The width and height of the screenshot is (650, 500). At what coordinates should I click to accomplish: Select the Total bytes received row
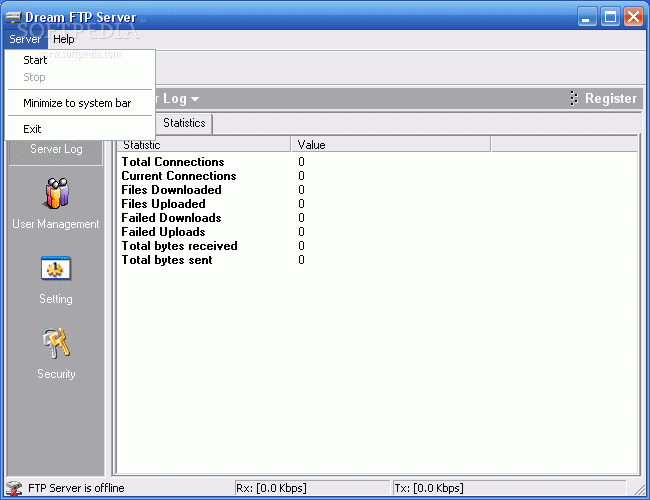[x=377, y=246]
